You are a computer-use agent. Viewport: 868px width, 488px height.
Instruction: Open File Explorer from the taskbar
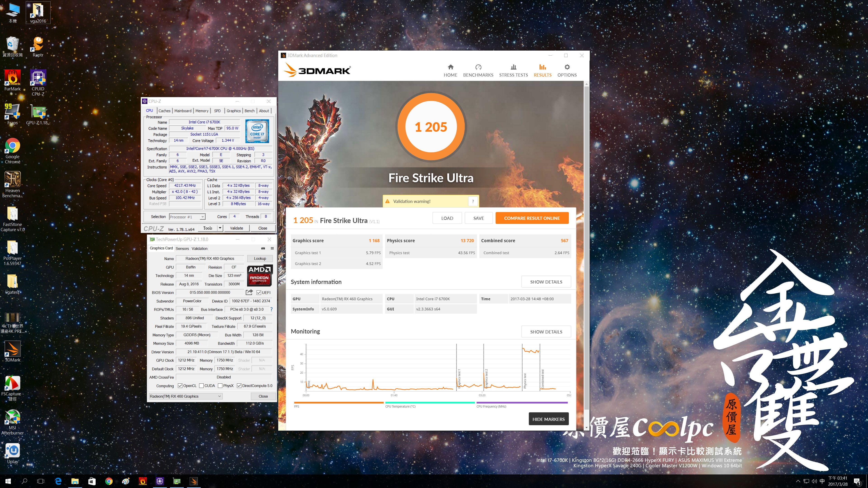point(75,481)
